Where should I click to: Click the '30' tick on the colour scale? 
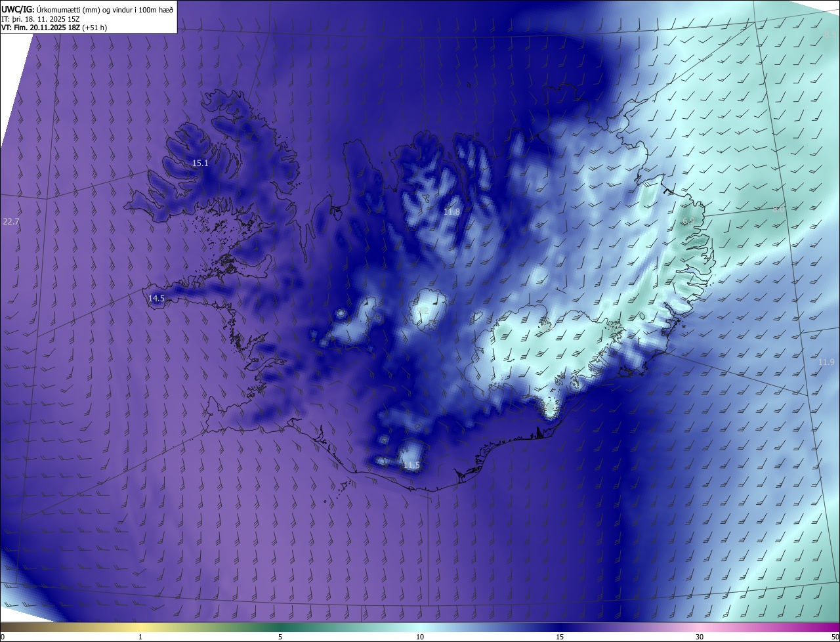pos(700,637)
